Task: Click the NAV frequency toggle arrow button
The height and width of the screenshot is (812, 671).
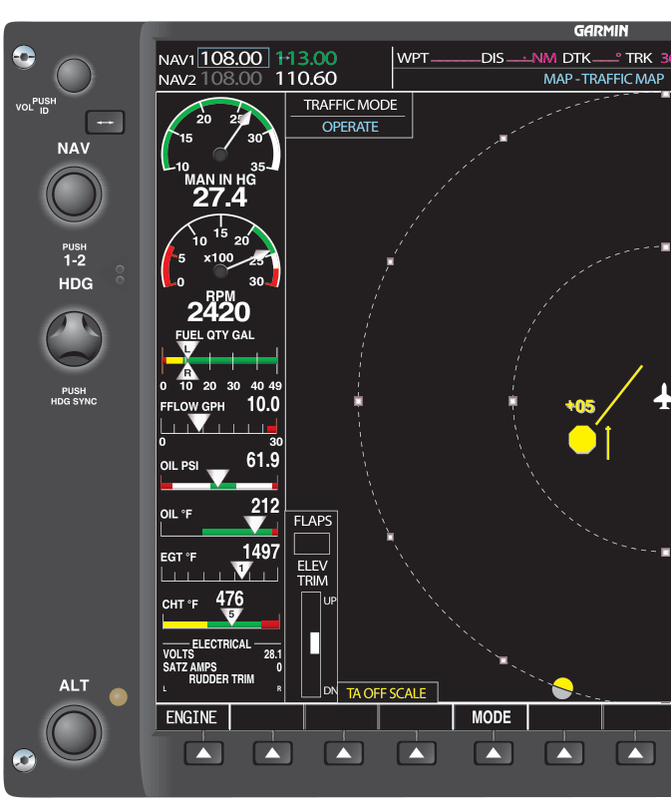Action: point(105,123)
